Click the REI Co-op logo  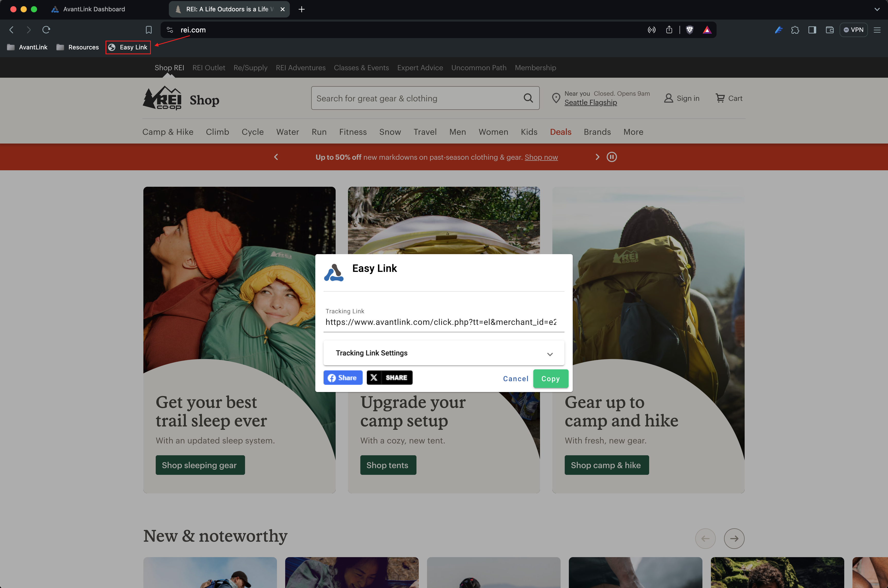pyautogui.click(x=162, y=98)
